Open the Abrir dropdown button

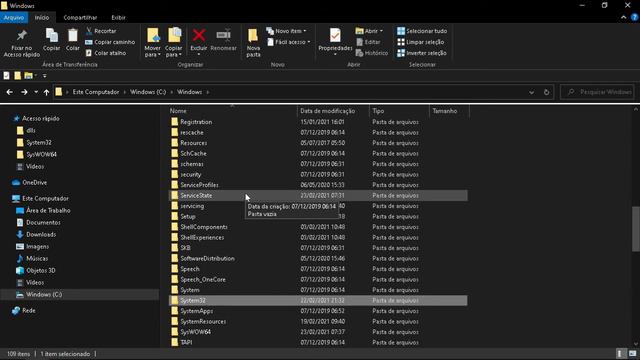point(369,31)
